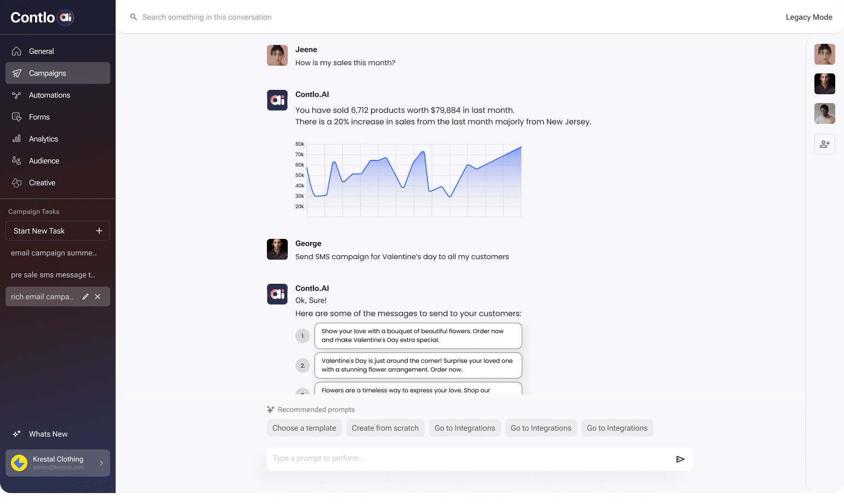Image resolution: width=844 pixels, height=504 pixels.
Task: Open the Audience section
Action: pyautogui.click(x=44, y=161)
